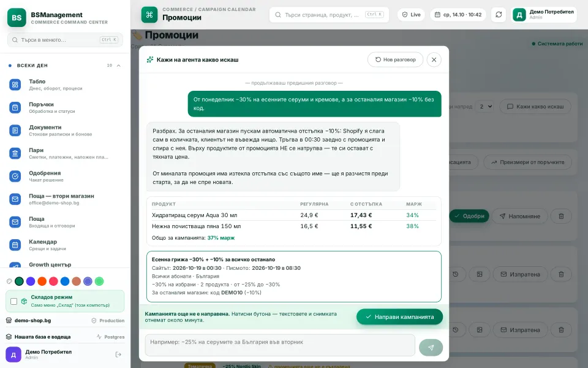Screen dimensions: 588x368
Task: Click the agent message field with the Например placeholder
Action: (x=280, y=345)
